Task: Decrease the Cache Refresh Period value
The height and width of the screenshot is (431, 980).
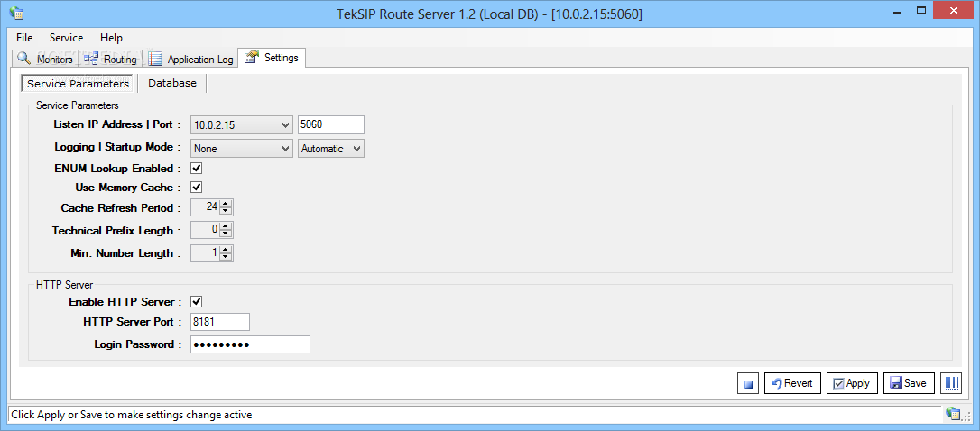Action: click(x=226, y=212)
